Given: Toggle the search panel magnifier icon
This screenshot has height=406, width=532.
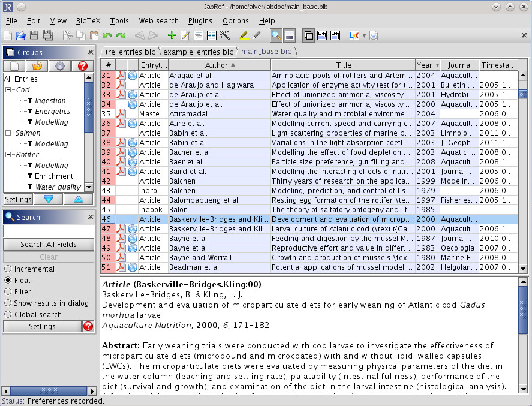Looking at the screenshot, I should tap(276, 35).
